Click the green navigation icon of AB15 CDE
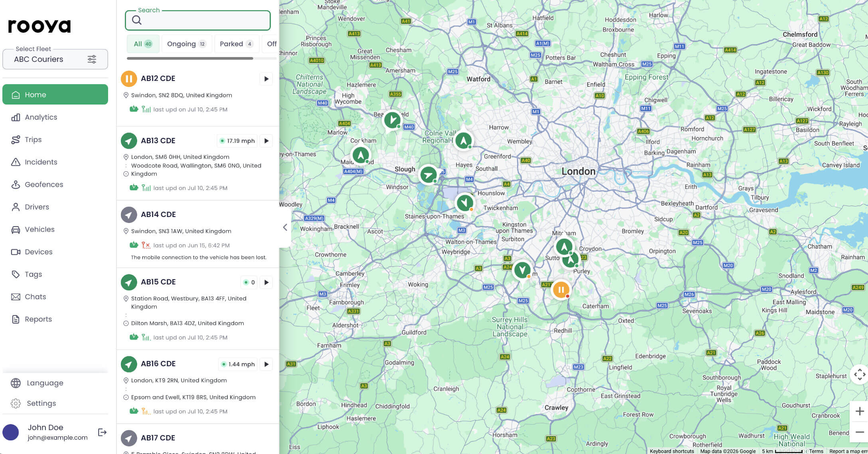Viewport: 868px width, 454px height. [x=129, y=282]
